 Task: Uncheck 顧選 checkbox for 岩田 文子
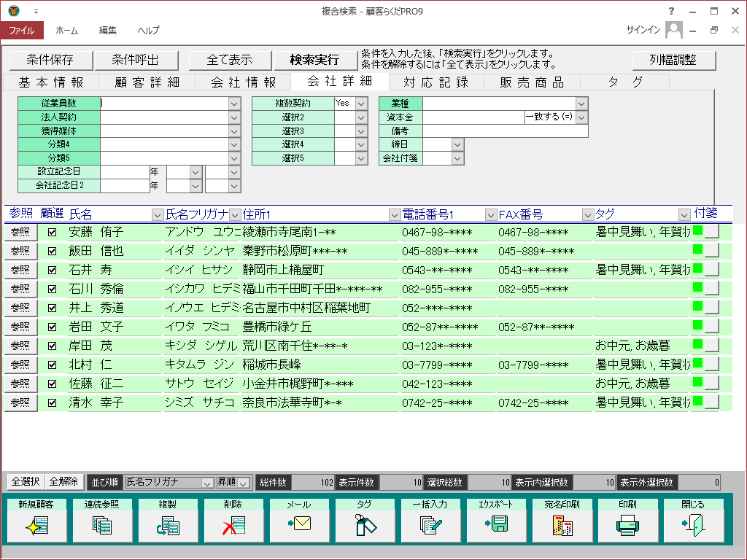tap(52, 327)
